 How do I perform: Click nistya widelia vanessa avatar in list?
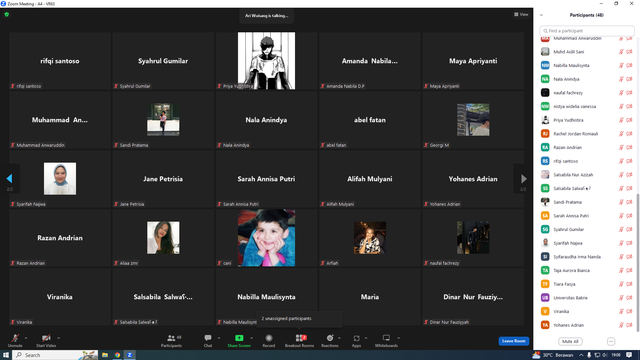pos(545,106)
